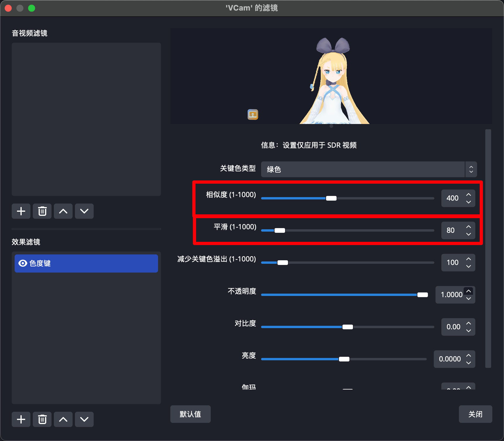Click the 不透明度 slider handle
504x441 pixels.
[x=422, y=295]
